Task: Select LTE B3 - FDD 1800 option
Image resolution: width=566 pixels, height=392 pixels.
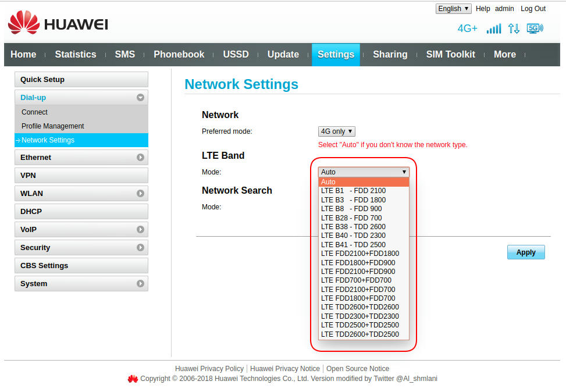Action: tap(364, 200)
